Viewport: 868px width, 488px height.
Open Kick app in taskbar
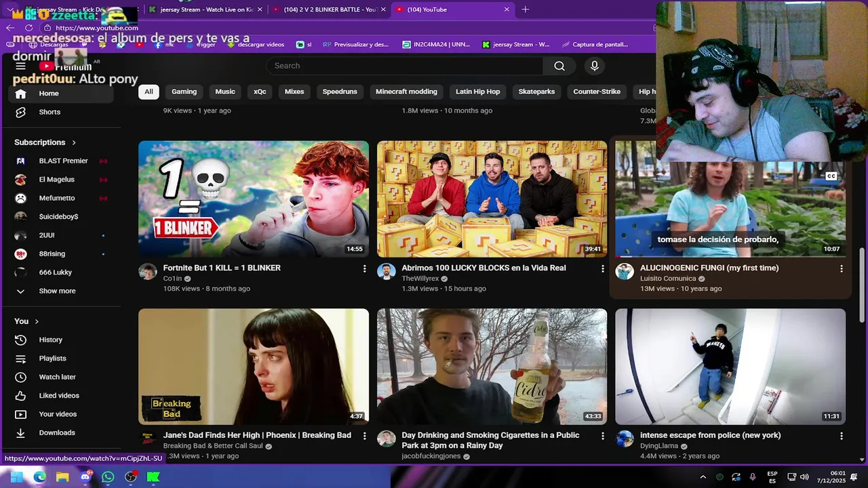coord(153,477)
